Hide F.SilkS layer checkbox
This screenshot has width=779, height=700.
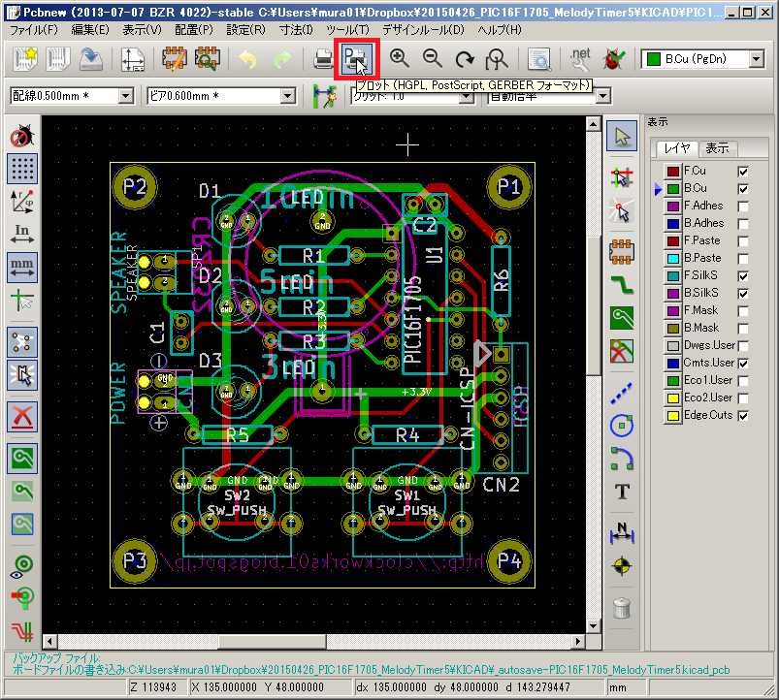(743, 276)
